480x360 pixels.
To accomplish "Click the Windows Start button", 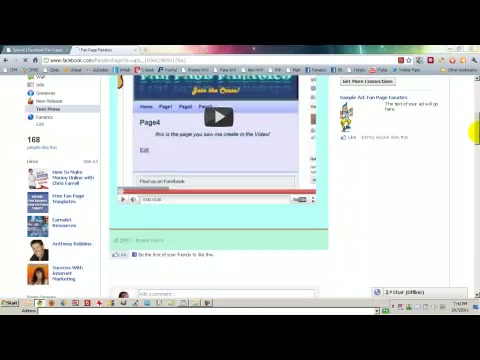I will [x=10, y=303].
